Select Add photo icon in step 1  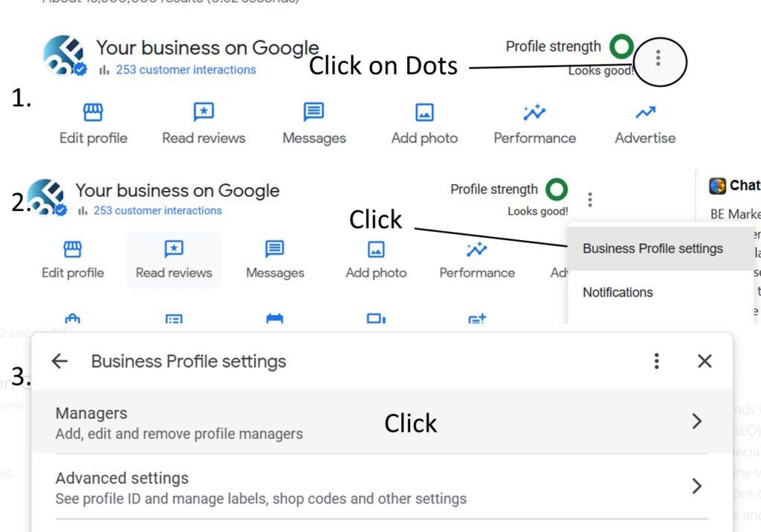[424, 112]
